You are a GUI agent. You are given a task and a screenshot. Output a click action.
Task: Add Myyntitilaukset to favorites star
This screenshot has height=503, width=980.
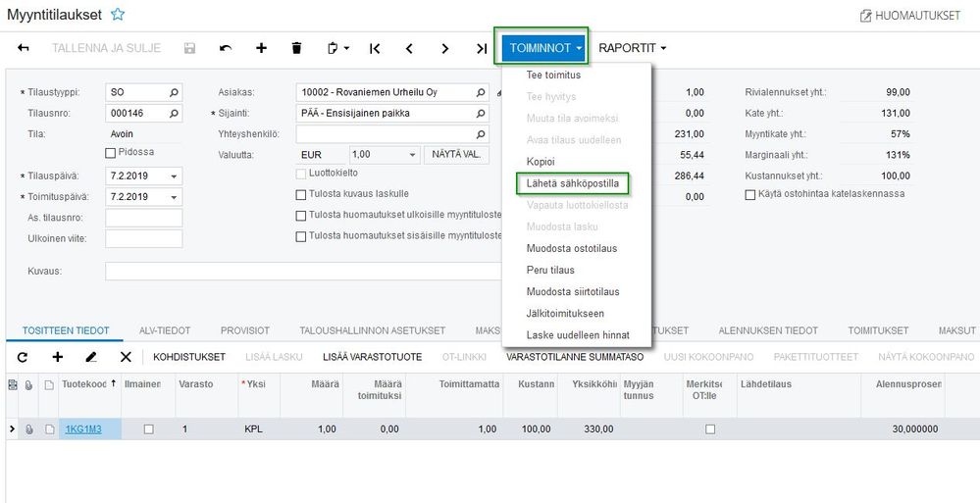point(118,15)
